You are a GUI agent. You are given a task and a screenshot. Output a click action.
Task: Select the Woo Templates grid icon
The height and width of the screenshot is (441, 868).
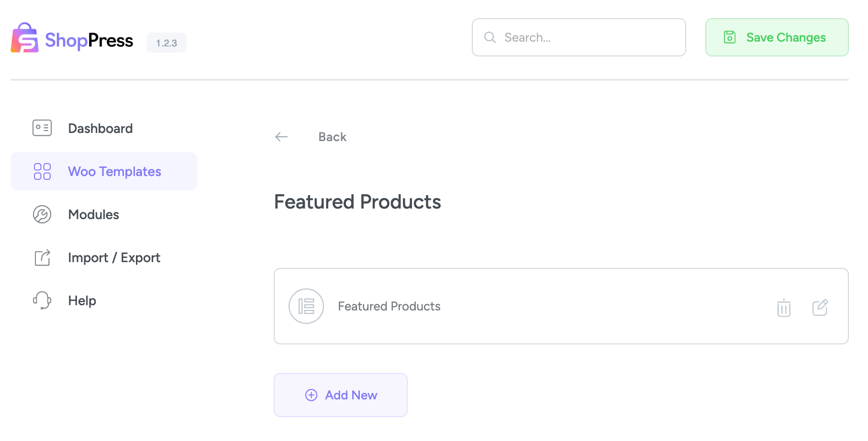pos(42,171)
